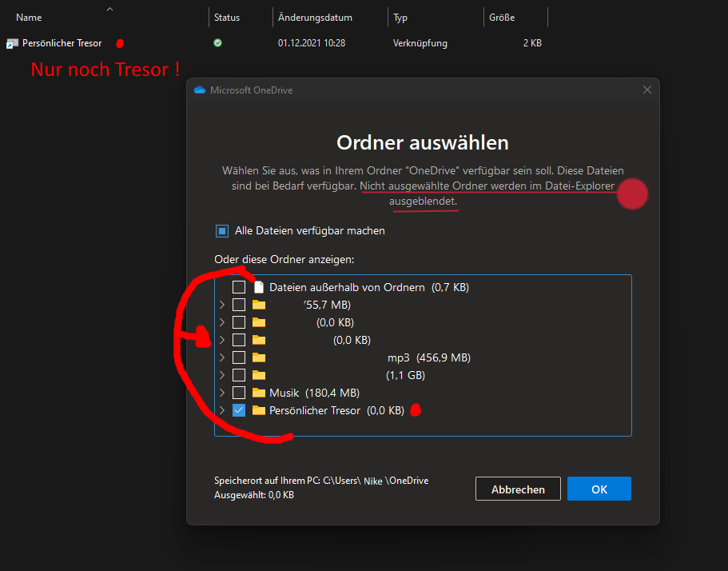Check the checkbox of the mp3 456,9 MB folder
This screenshot has width=728, height=571.
click(x=239, y=357)
